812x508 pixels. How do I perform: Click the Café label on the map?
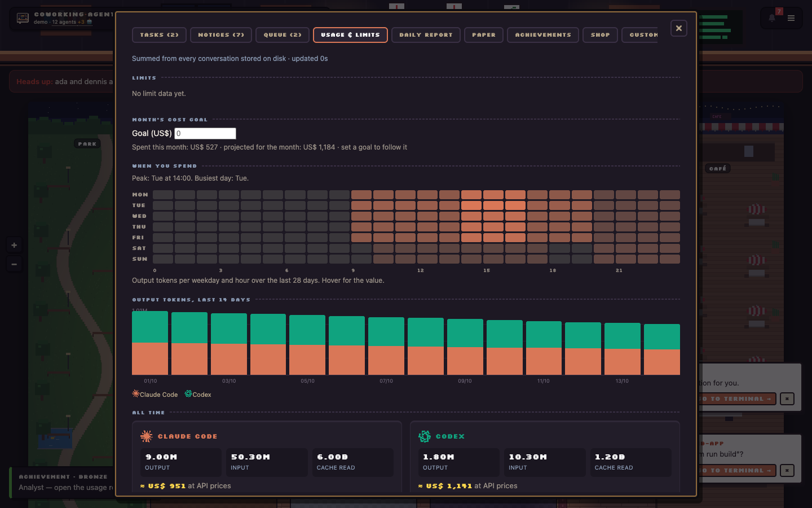(718, 168)
